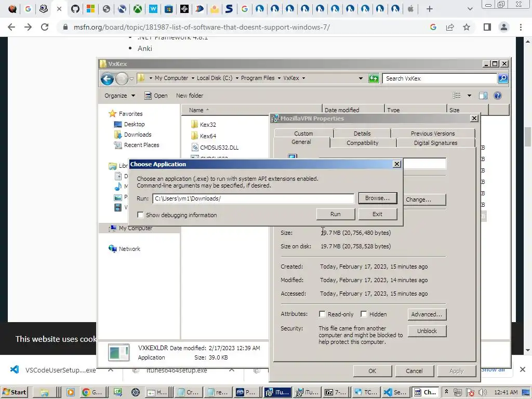Image resolution: width=532 pixels, height=399 pixels.
Task: Click Open in explorer toolbar
Action: tap(156, 96)
